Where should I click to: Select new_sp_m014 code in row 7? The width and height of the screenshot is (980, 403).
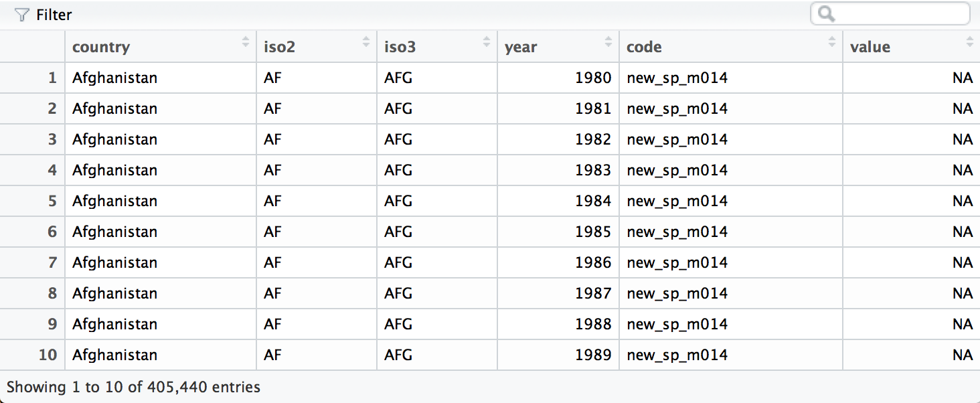[x=677, y=262]
